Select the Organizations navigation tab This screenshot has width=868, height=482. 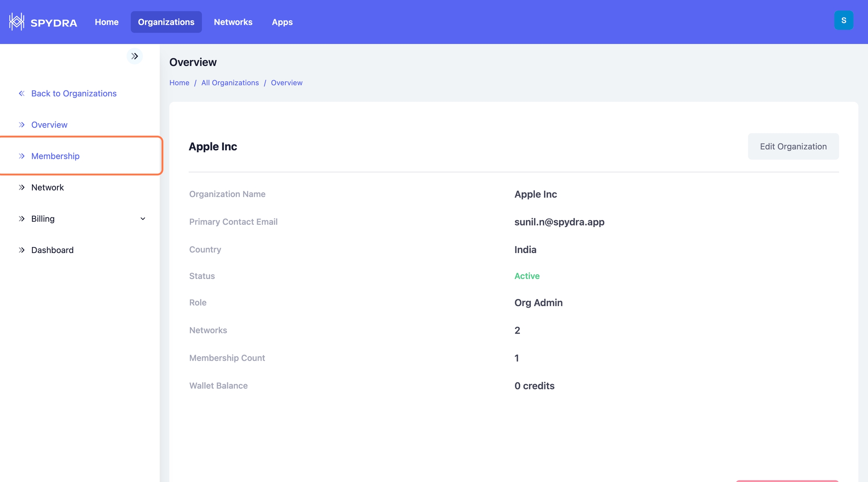(166, 22)
